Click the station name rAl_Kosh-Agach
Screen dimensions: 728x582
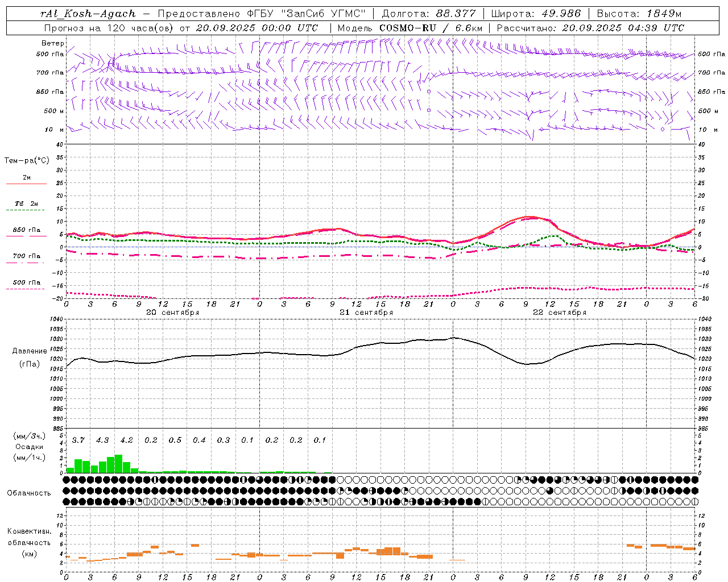[x=88, y=14]
